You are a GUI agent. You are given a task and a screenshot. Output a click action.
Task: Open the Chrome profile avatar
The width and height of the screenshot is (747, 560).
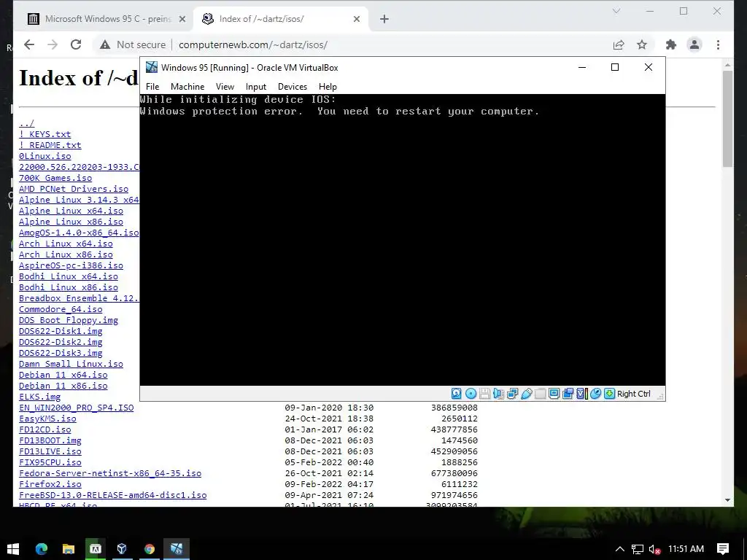coord(694,44)
